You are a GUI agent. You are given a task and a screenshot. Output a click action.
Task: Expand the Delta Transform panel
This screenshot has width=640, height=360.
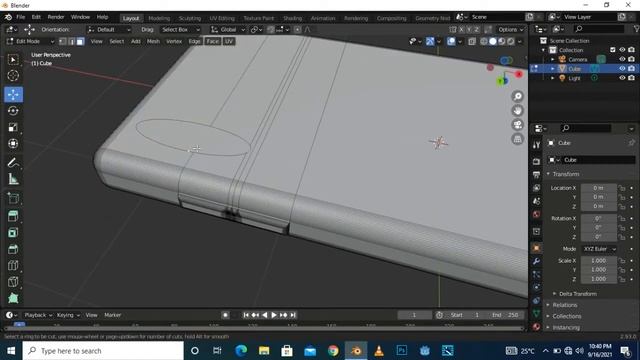pos(578,294)
